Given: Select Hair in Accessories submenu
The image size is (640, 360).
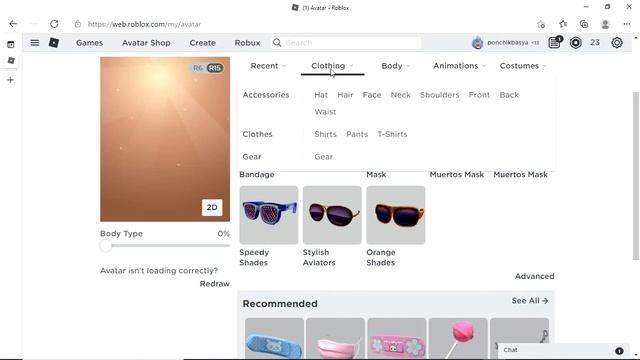Looking at the screenshot, I should point(345,95).
